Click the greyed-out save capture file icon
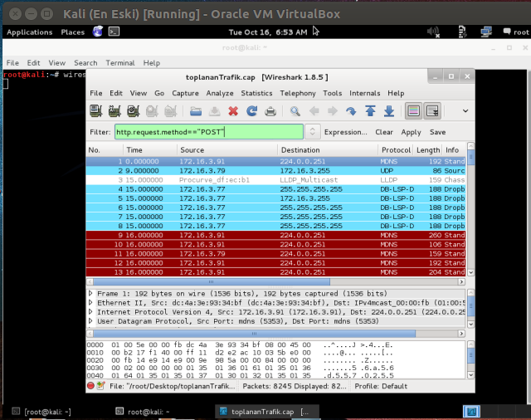 click(214, 111)
